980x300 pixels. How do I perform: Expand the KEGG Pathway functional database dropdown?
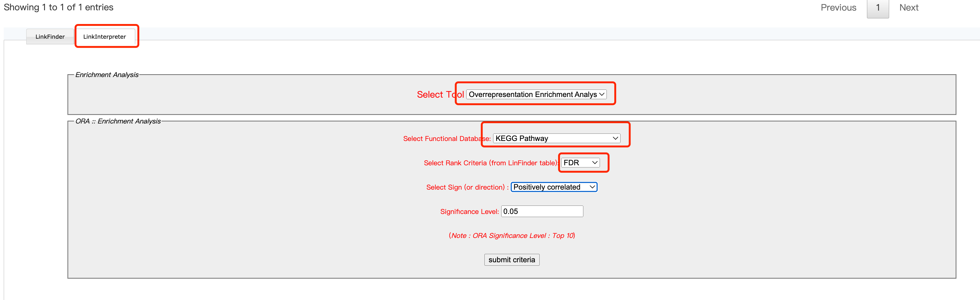point(557,138)
